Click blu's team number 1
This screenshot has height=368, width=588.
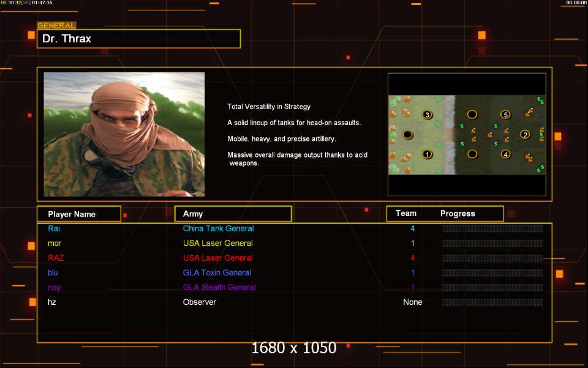click(x=413, y=272)
